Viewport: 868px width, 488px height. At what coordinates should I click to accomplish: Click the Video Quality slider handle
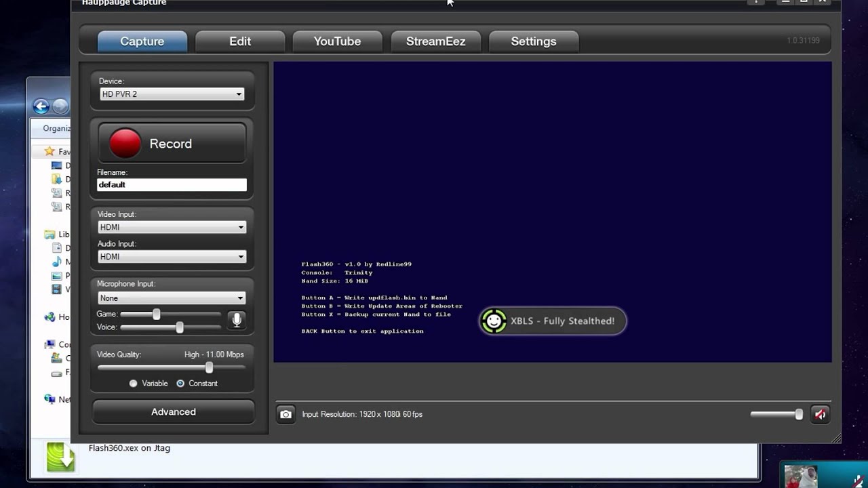(x=209, y=367)
